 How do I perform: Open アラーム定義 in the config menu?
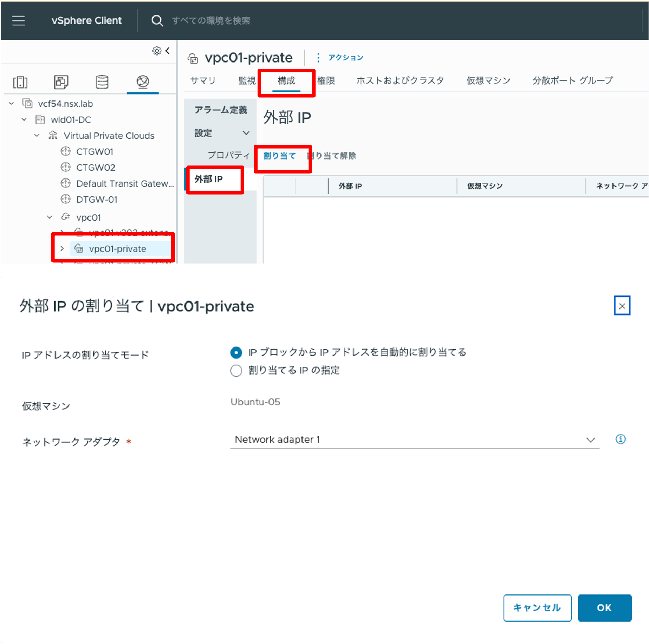click(x=221, y=110)
